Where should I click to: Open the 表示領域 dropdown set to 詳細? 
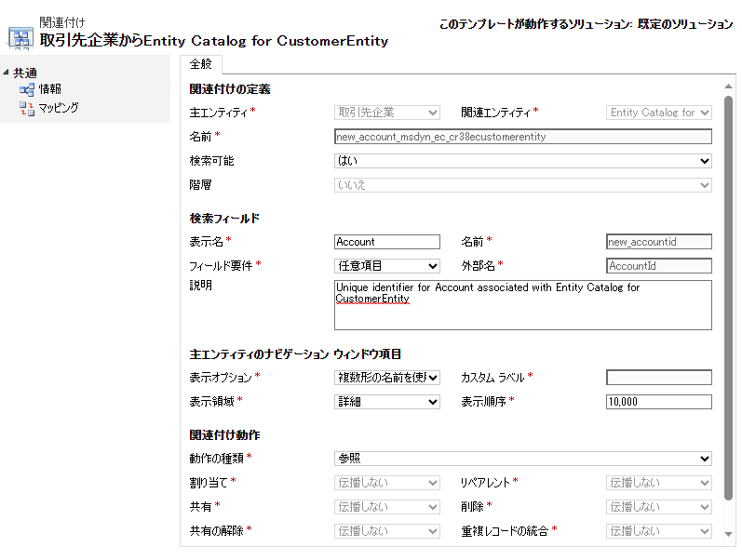coord(387,402)
